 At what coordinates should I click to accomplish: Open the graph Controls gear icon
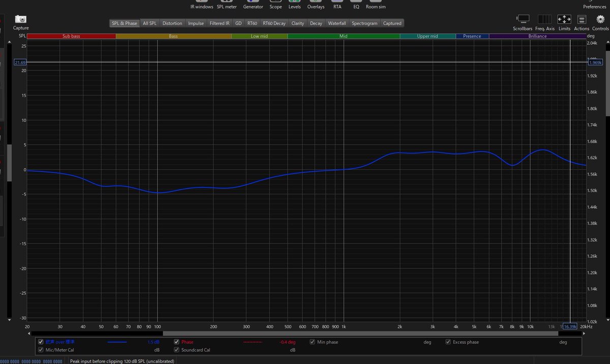pos(600,19)
